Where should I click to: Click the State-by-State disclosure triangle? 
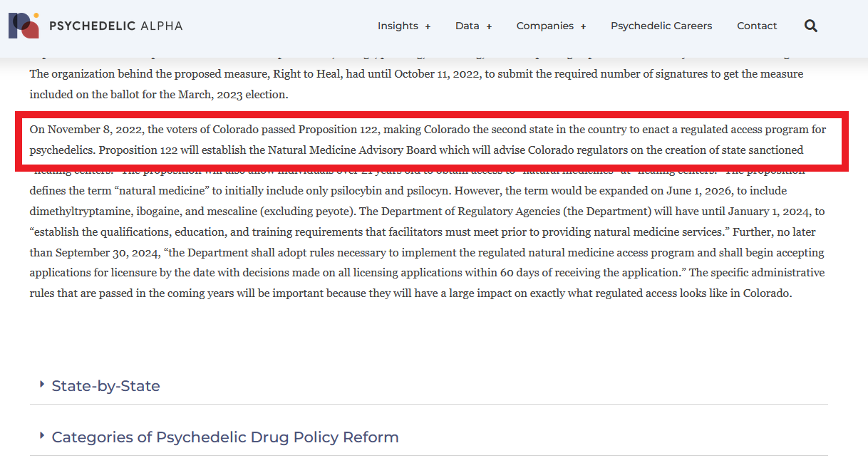pos(42,384)
